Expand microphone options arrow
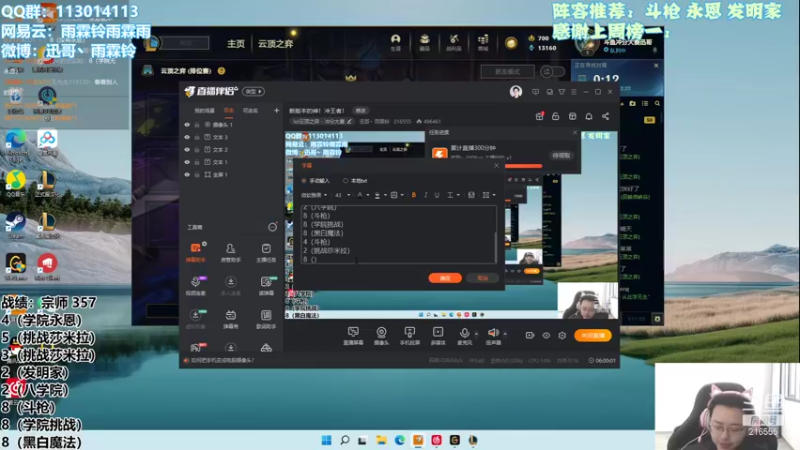800x450 pixels. 477,334
